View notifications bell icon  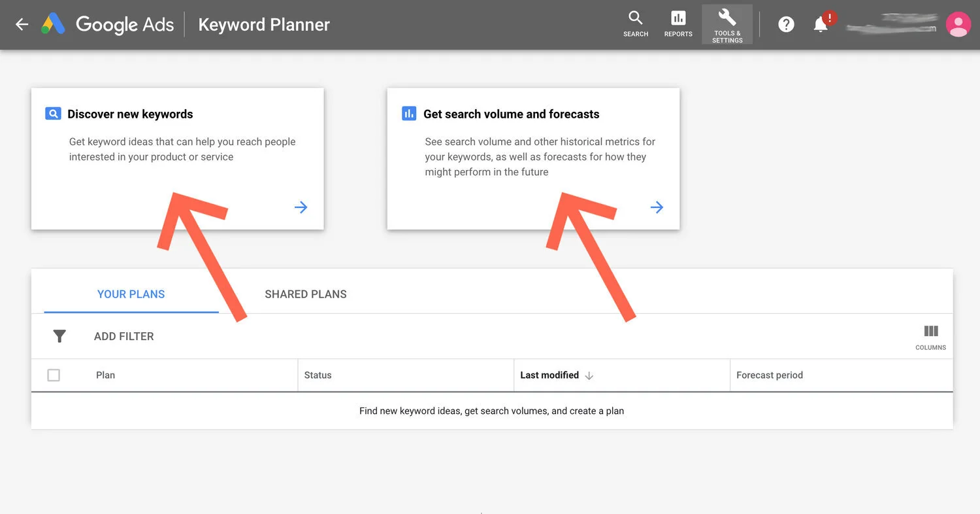pos(821,25)
